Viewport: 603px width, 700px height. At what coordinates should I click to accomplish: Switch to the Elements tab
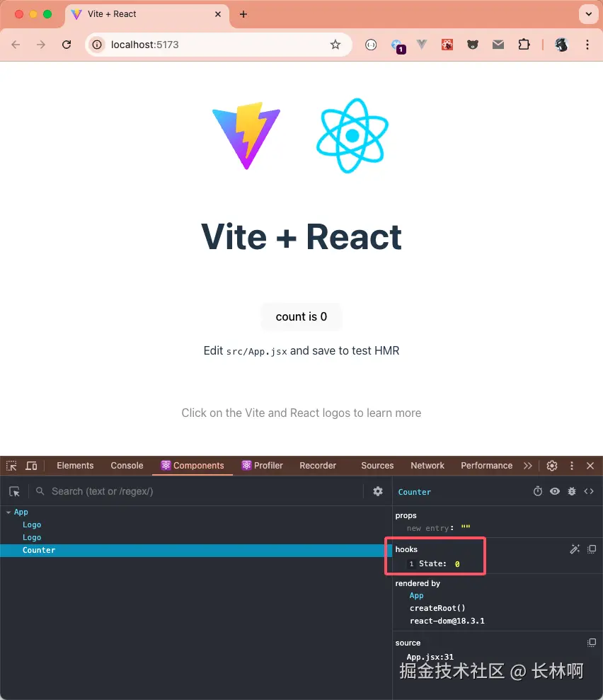[75, 466]
